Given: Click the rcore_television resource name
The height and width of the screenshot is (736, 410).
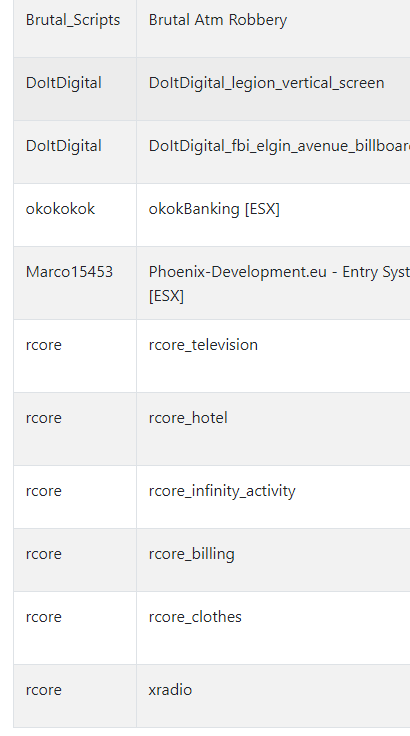Looking at the screenshot, I should click(203, 345).
